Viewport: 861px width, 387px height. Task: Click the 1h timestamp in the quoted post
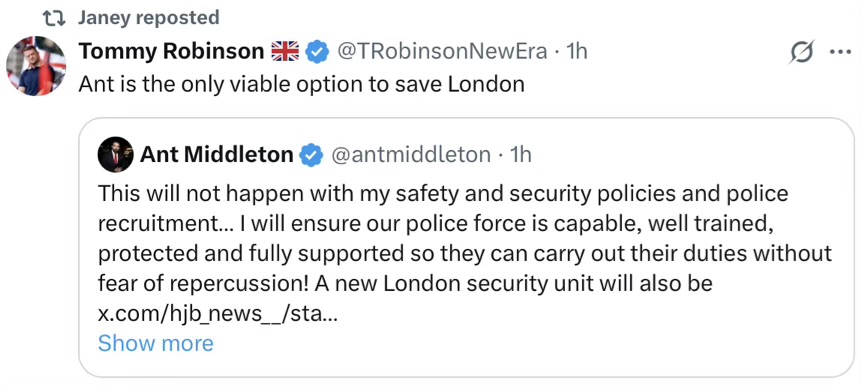(x=521, y=155)
